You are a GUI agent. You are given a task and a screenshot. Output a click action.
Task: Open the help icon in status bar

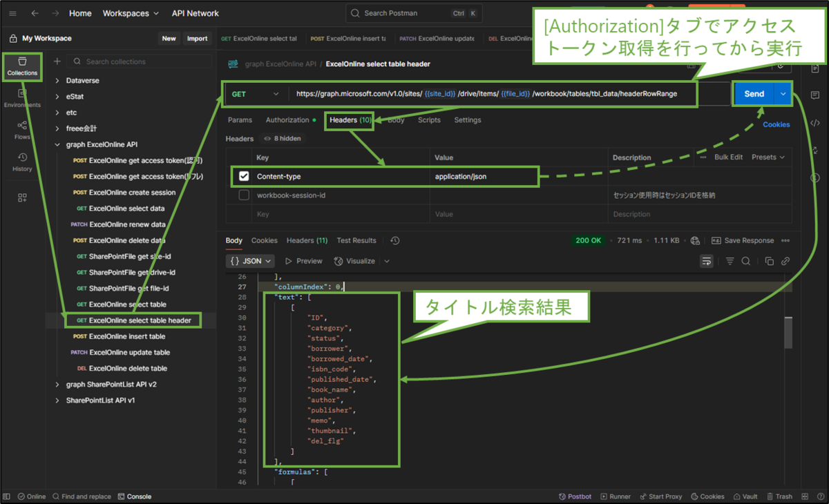point(819,496)
